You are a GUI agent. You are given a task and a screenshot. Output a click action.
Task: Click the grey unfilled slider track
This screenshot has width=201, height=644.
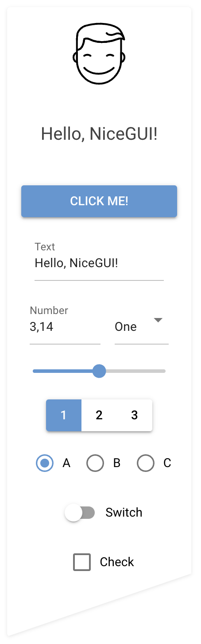[x=135, y=371]
